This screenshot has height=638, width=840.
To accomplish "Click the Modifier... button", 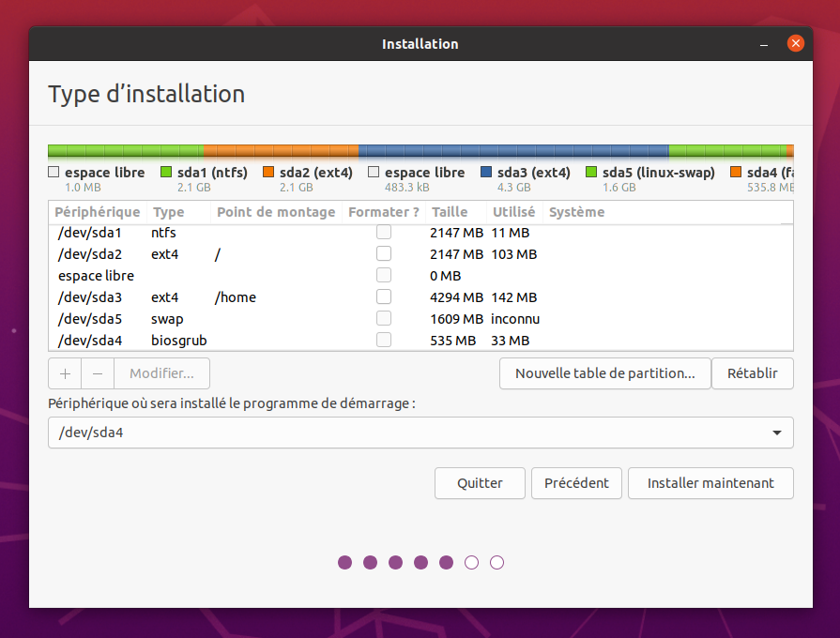I will pyautogui.click(x=161, y=373).
